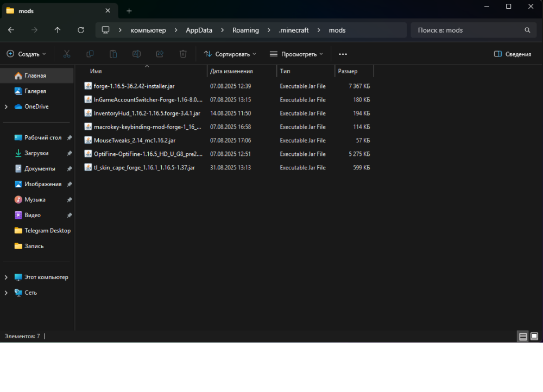The image size is (543, 392).
Task: Navigate to компьютер breadcrumb
Action: coord(148,30)
